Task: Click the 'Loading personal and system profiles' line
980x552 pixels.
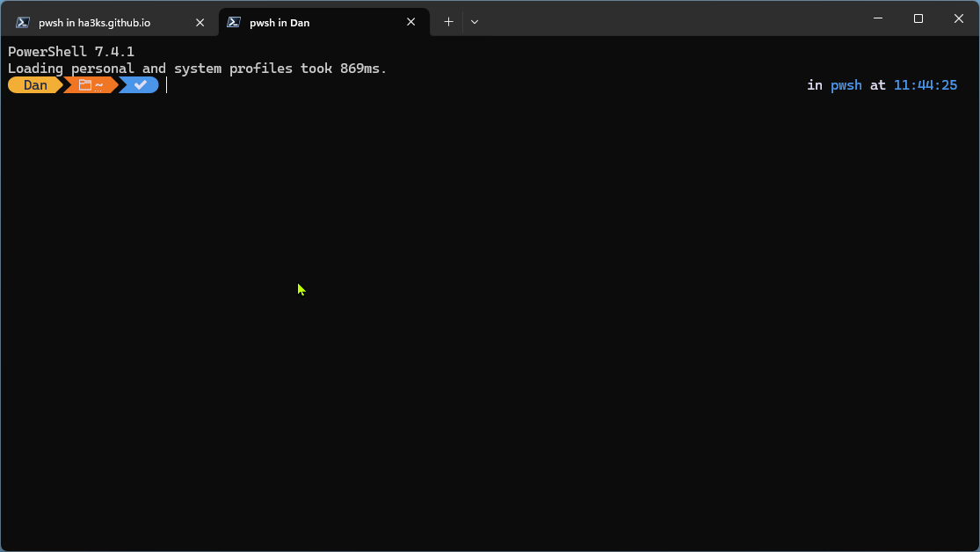Action: pyautogui.click(x=198, y=69)
